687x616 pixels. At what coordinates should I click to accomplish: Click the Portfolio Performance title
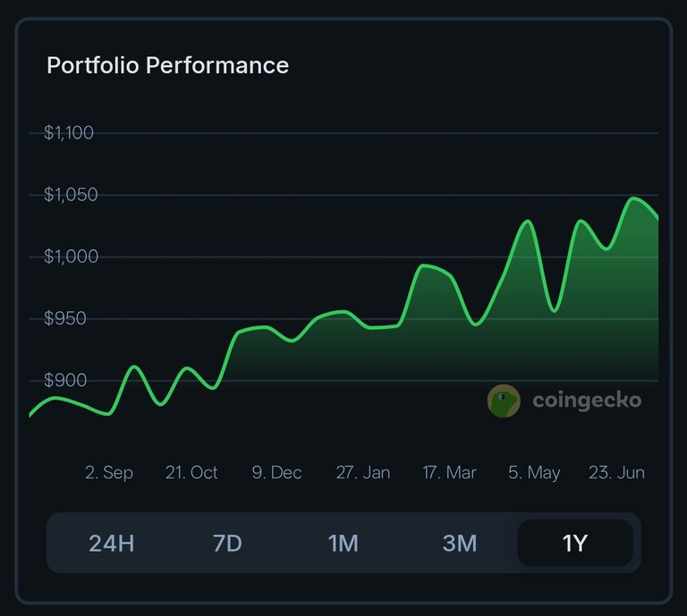pos(168,65)
